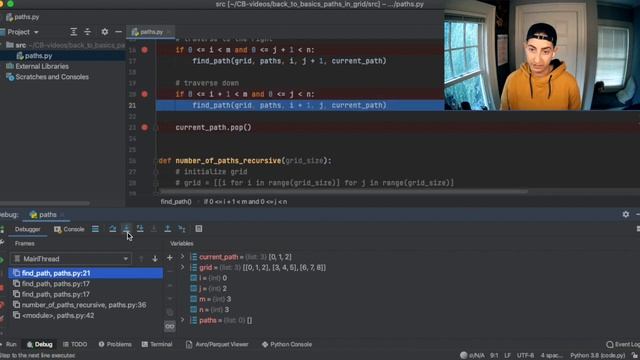Close the paths debug session tab
This screenshot has height=360, width=640.
(62, 215)
